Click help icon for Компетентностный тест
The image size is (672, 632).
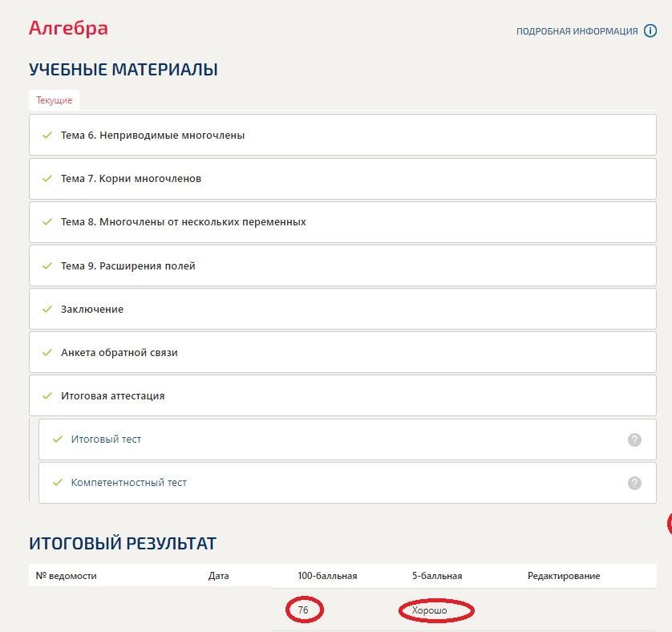[634, 483]
